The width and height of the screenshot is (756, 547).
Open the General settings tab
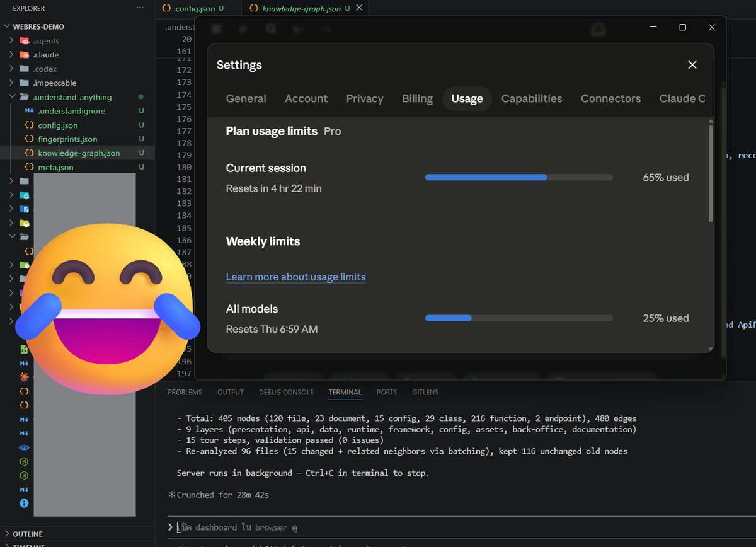point(246,99)
